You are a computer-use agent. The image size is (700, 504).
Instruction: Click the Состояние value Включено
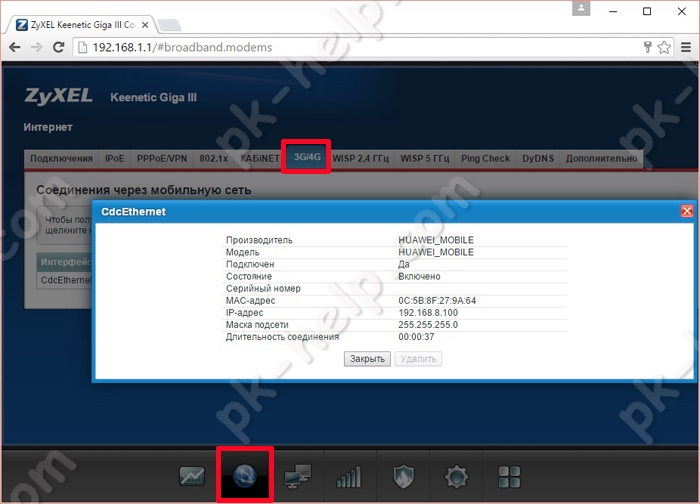pos(419,276)
